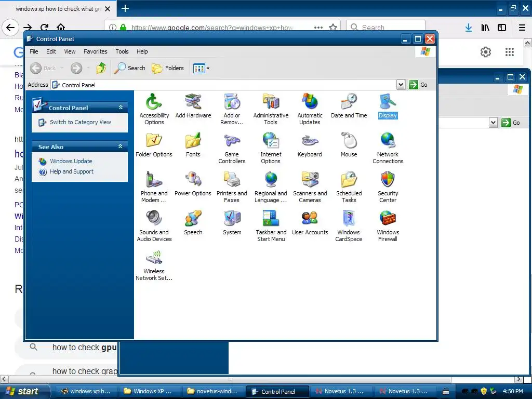Open the Windows Update link
Image resolution: width=532 pixels, height=399 pixels.
[71, 161]
